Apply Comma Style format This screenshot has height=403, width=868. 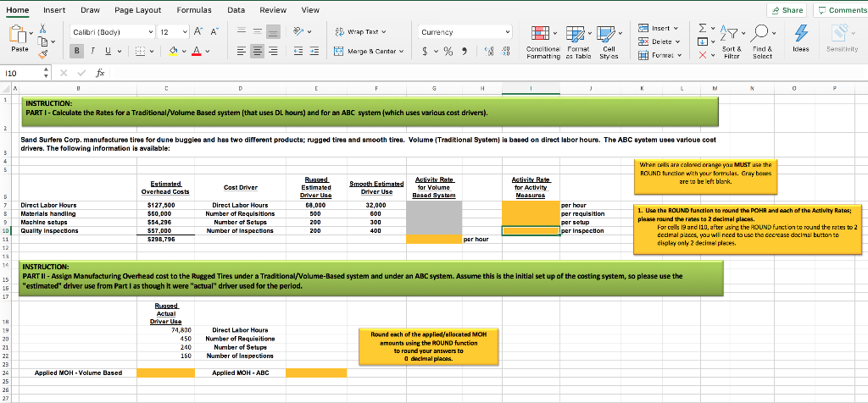click(x=465, y=52)
